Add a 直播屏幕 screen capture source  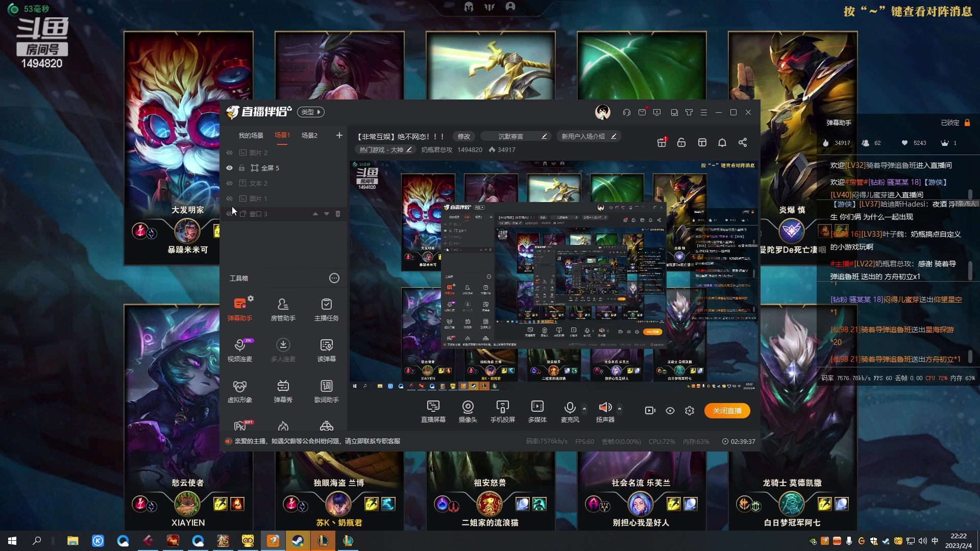point(433,411)
